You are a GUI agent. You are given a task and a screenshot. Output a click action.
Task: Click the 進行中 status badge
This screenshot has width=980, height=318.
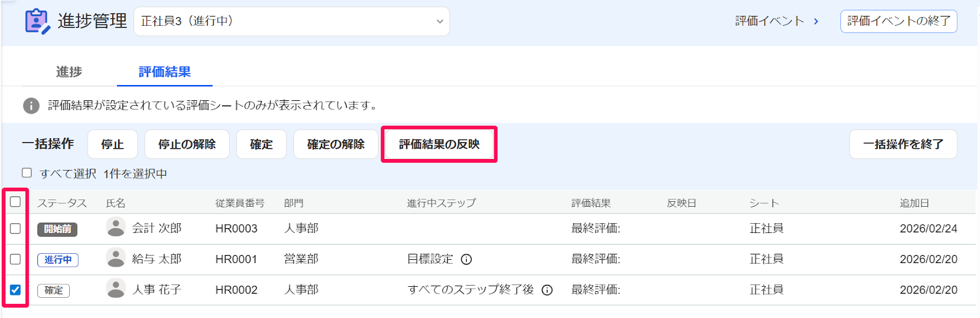click(x=58, y=260)
